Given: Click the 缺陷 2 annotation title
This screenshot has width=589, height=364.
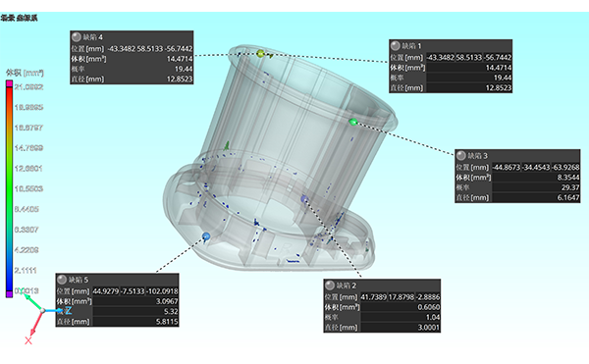Looking at the screenshot, I should pos(346,286).
